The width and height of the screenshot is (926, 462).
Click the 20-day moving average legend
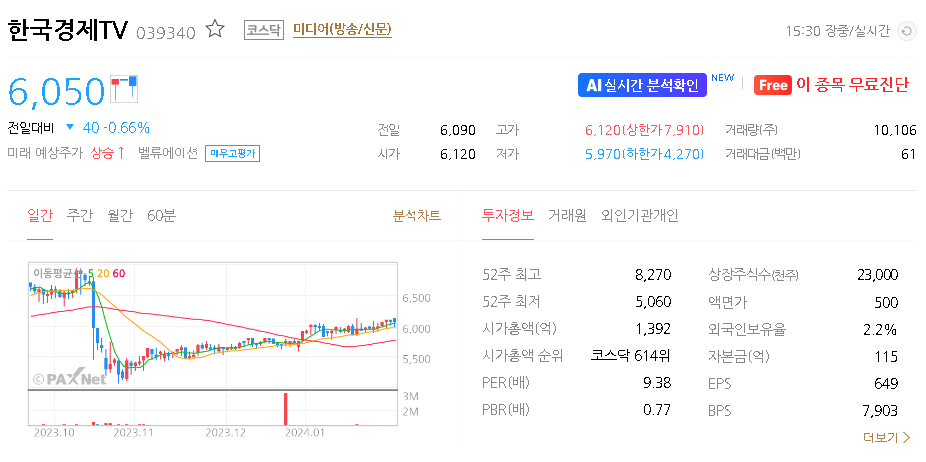point(103,273)
